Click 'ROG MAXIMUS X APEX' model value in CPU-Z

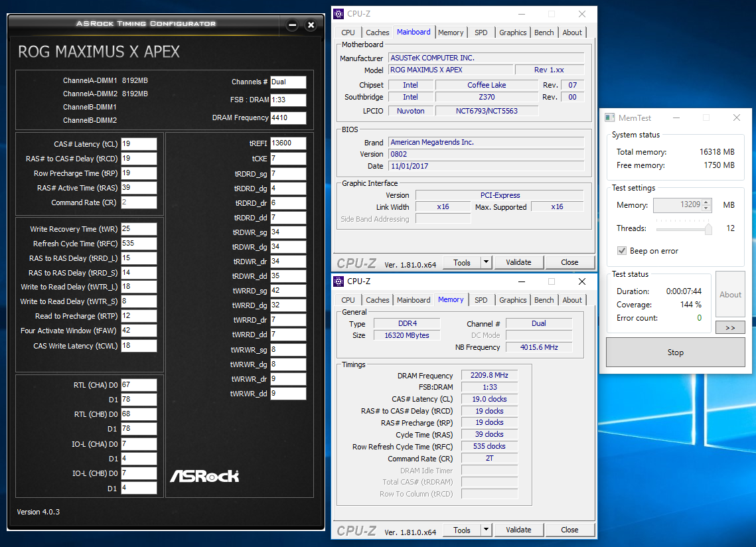451,70
